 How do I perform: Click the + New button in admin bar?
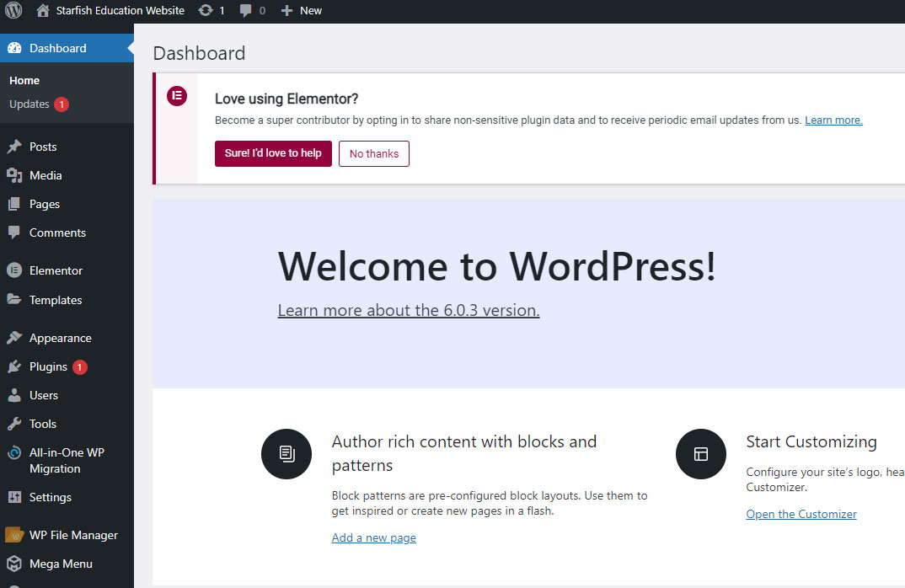click(x=302, y=11)
